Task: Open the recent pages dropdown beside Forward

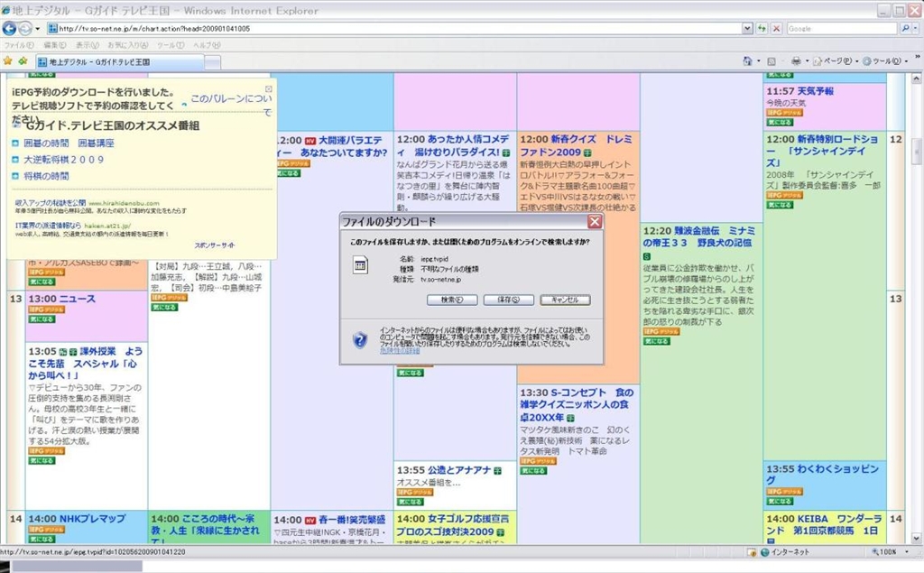Action: 38,28
